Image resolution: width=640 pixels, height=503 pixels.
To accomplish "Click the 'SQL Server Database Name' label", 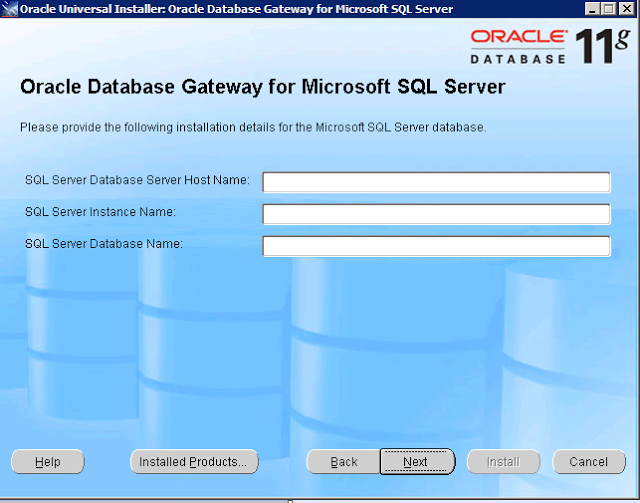I will (x=104, y=244).
